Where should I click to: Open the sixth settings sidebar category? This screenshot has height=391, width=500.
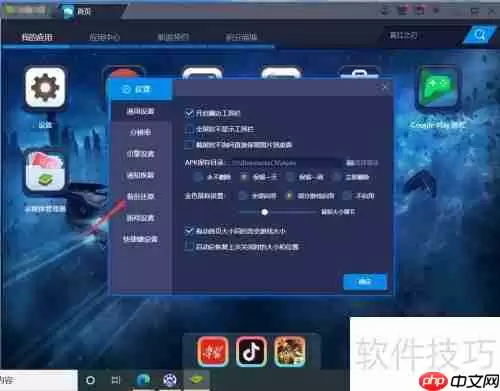pyautogui.click(x=141, y=218)
